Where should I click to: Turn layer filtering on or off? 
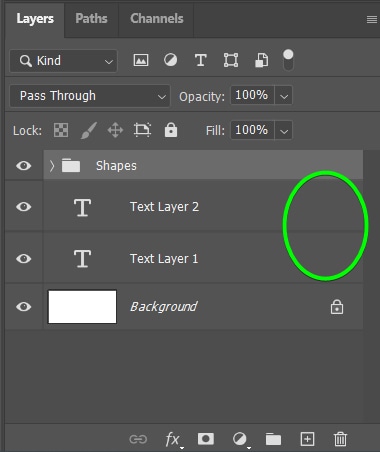pos(288,60)
